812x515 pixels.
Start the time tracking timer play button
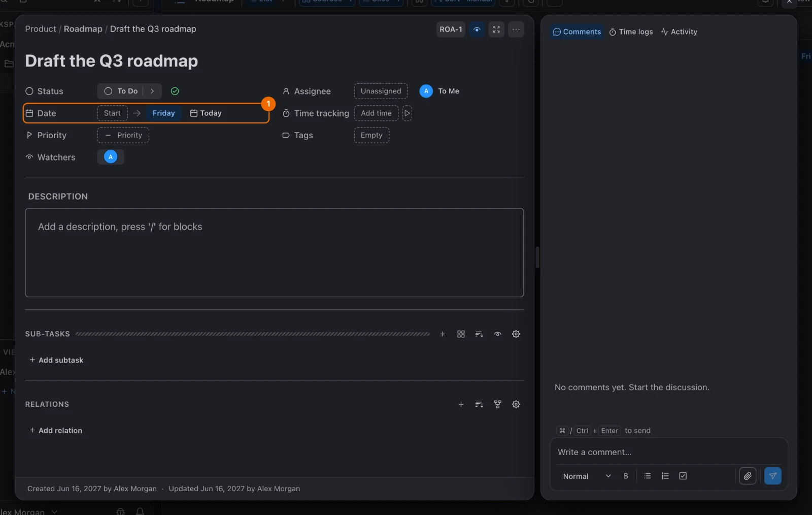tap(407, 113)
